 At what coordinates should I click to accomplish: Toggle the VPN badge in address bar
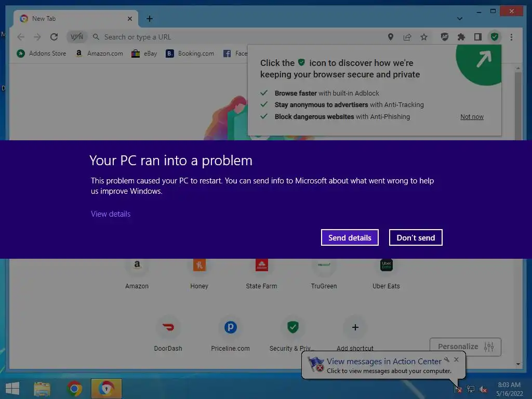tap(77, 37)
